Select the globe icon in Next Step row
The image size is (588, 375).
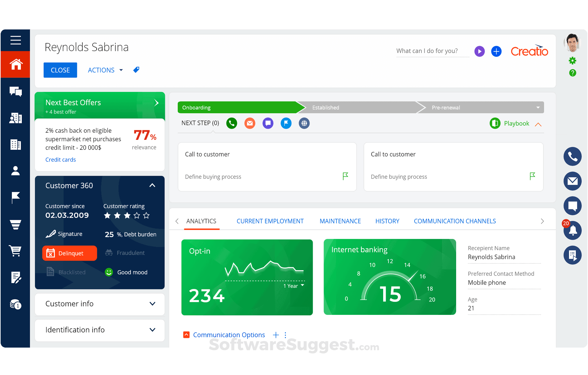(304, 123)
